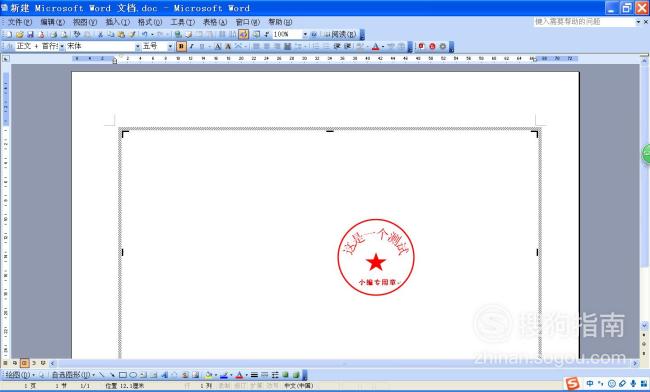Choose the Line Style icon in drawing toolbar
Screen dimensions: 650x392
(x=254, y=375)
